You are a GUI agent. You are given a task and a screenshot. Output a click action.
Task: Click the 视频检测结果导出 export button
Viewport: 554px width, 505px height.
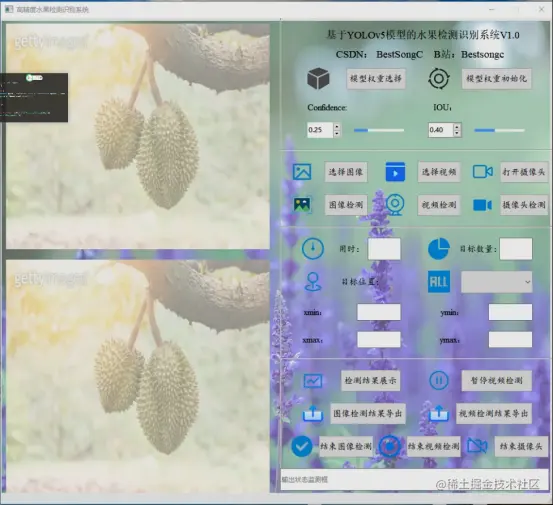tap(494, 413)
